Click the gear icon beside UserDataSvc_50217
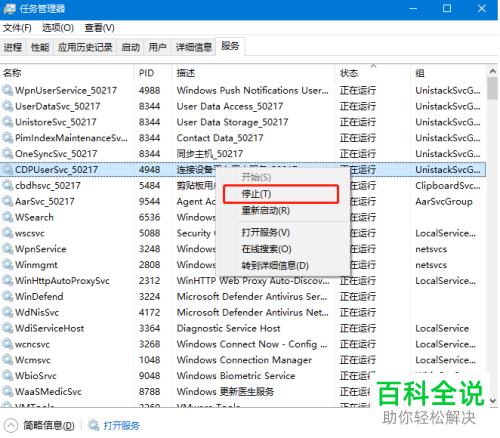Viewport: 500px width, 438px height. tap(7, 106)
